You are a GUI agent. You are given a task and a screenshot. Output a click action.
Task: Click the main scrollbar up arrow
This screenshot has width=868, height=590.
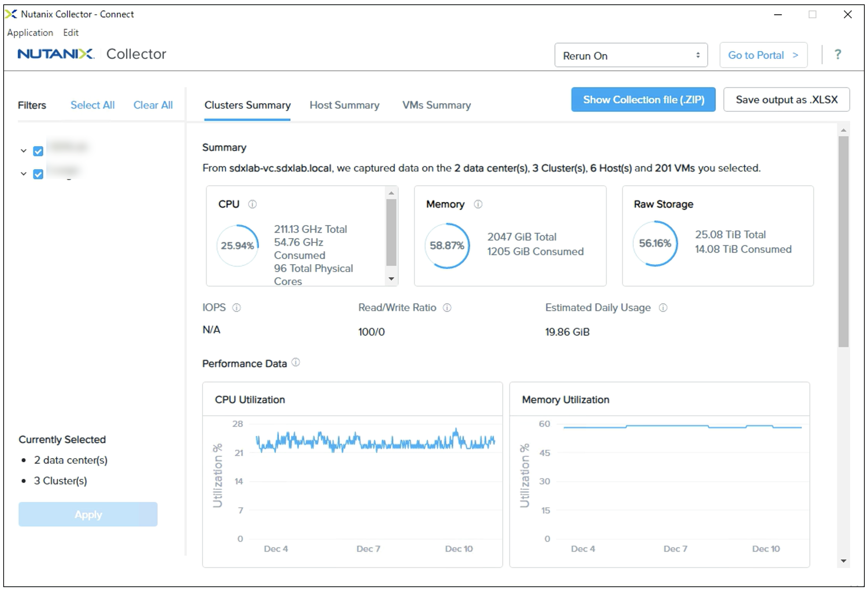point(843,130)
